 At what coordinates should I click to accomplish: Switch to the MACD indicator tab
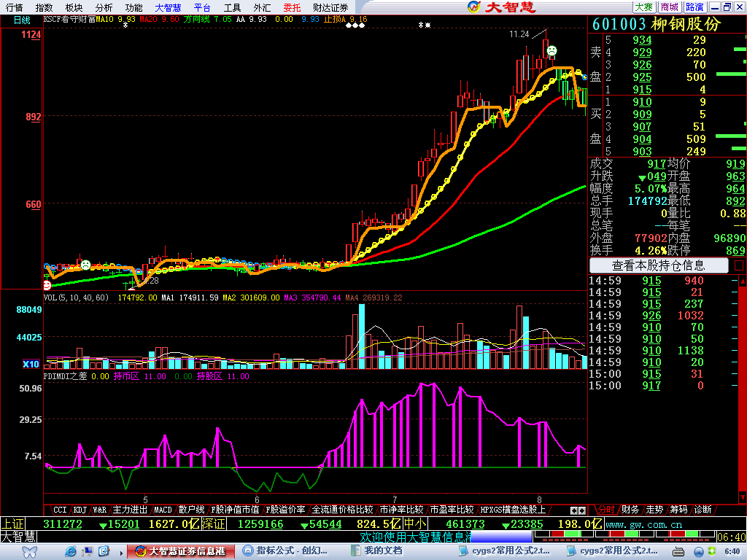(x=163, y=510)
